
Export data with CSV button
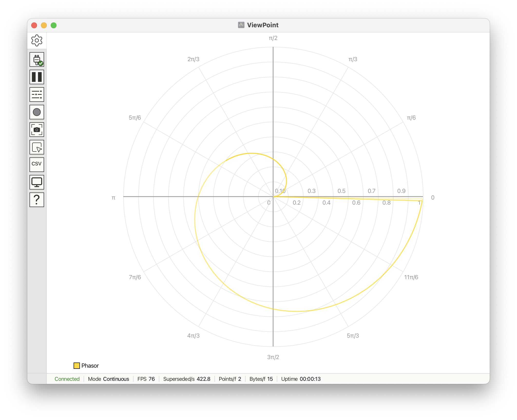37,165
